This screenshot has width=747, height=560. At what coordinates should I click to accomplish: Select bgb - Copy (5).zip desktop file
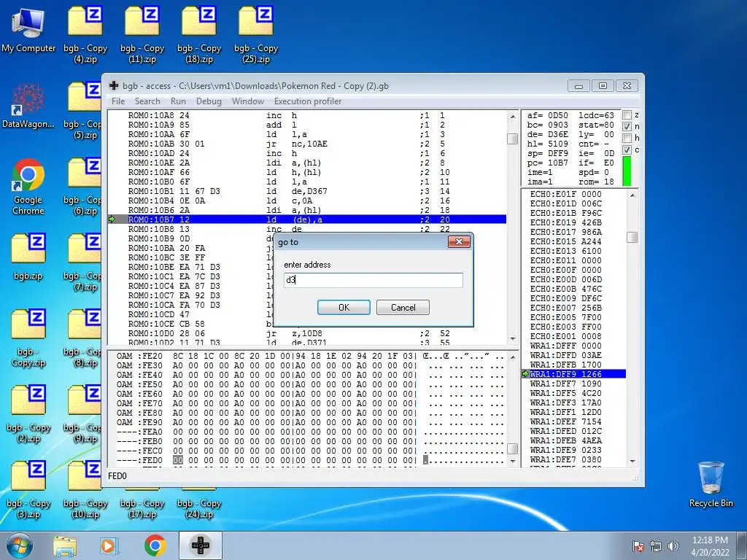click(82, 111)
